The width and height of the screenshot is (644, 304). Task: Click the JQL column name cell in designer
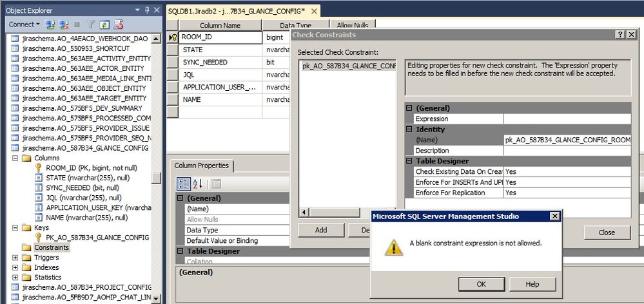click(x=220, y=75)
